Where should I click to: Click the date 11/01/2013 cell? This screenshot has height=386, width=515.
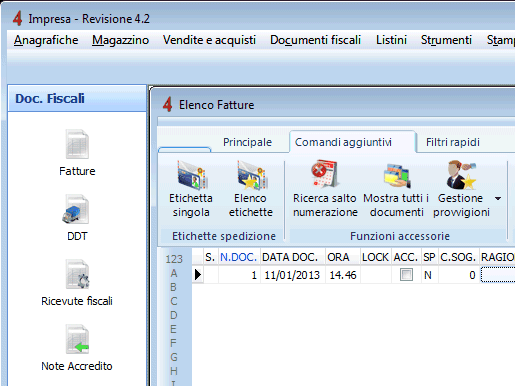292,275
